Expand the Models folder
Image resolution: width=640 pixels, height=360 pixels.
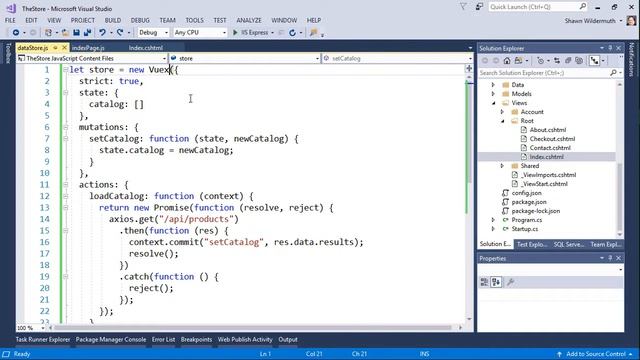click(493, 94)
